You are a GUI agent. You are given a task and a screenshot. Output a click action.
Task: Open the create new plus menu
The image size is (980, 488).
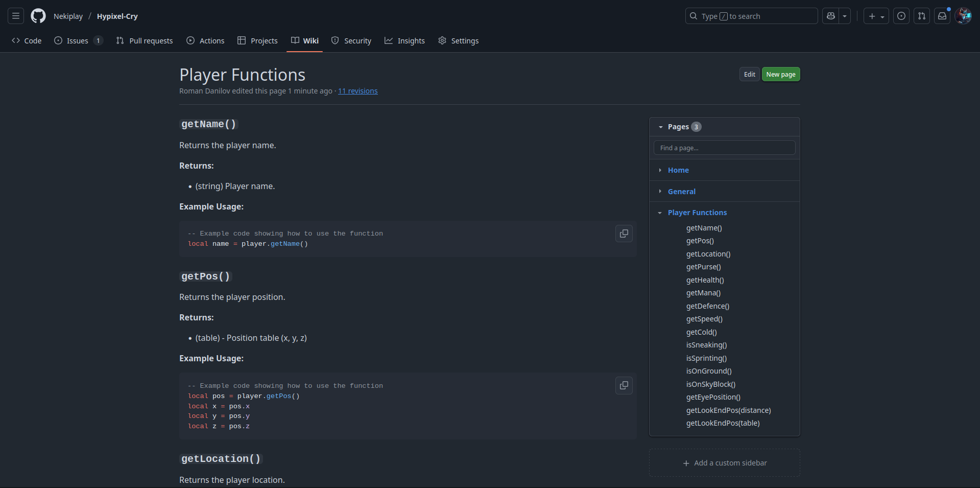876,16
